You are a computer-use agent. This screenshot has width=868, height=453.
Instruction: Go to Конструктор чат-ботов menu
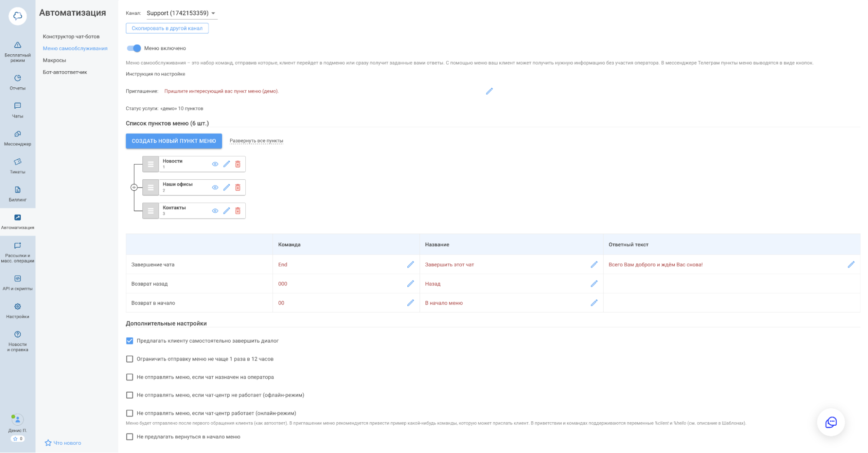(71, 36)
